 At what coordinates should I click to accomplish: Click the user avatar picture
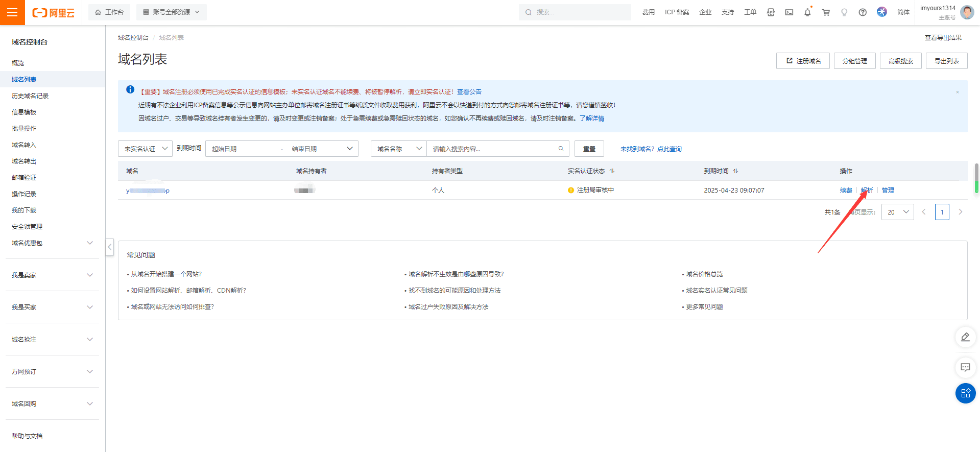967,12
